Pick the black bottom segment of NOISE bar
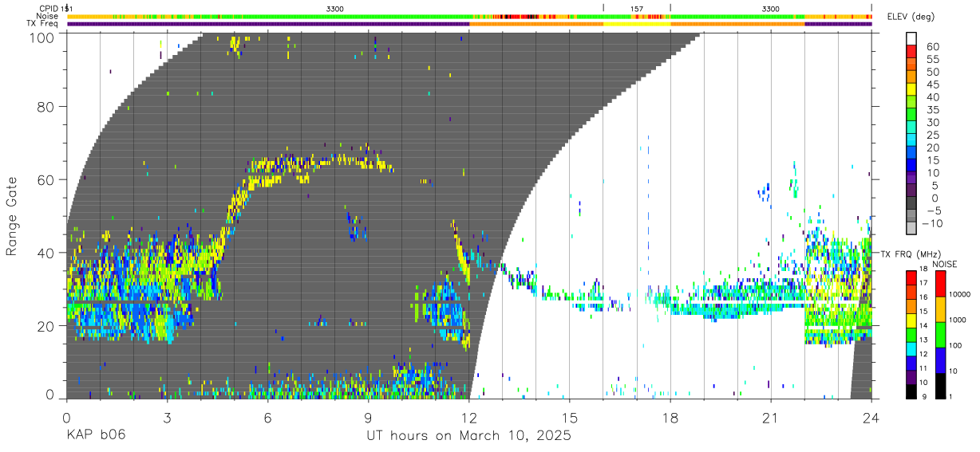The width and height of the screenshot is (980, 452). [940, 386]
